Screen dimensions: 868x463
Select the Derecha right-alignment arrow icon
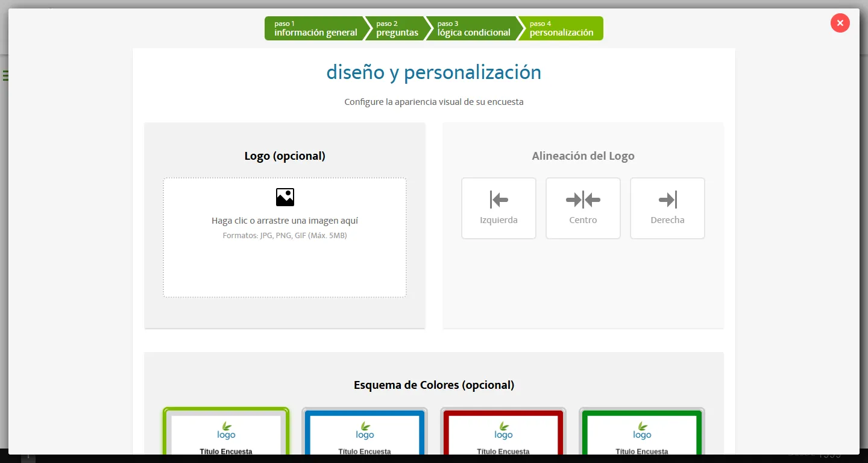pos(667,199)
